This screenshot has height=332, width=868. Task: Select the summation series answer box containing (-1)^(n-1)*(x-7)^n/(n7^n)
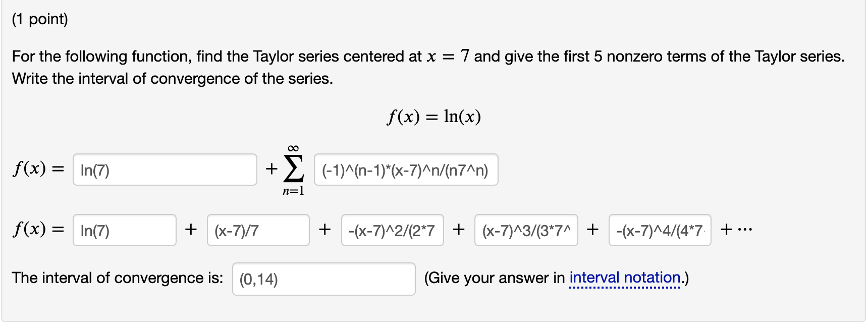405,171
